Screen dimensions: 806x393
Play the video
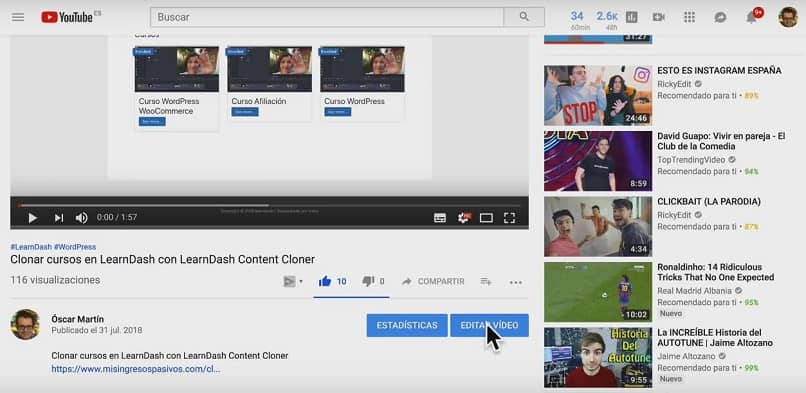tap(32, 218)
